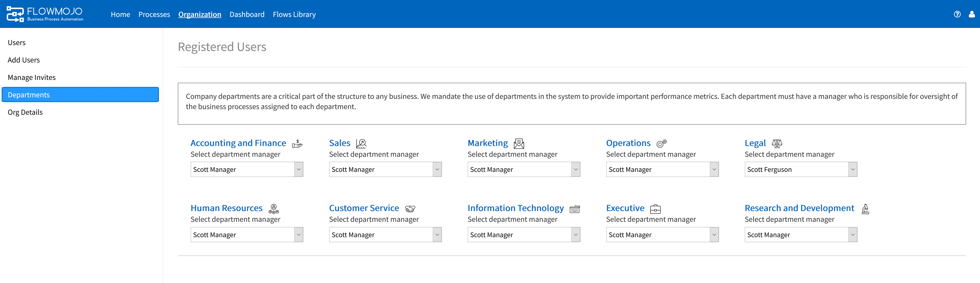Expand the Sales manager dropdown
The image size is (980, 283).
pos(385,170)
